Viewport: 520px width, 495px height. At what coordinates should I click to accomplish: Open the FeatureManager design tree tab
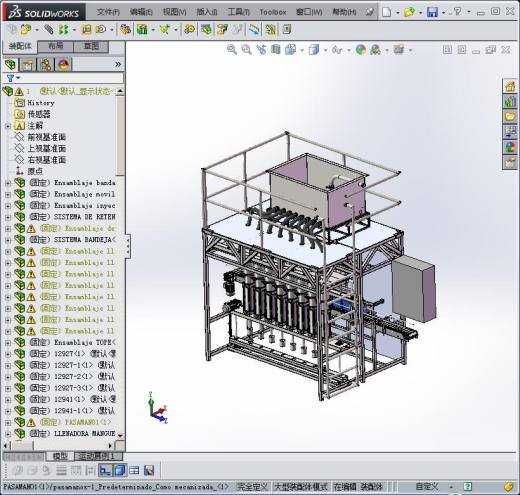[x=11, y=64]
